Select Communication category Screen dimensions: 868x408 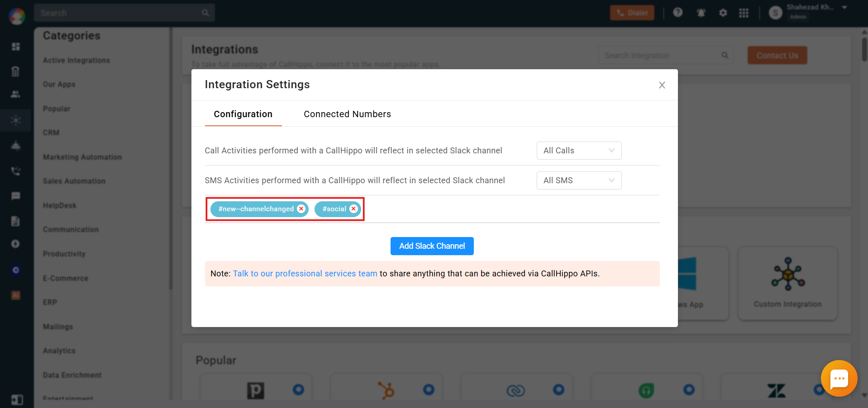coord(71,229)
